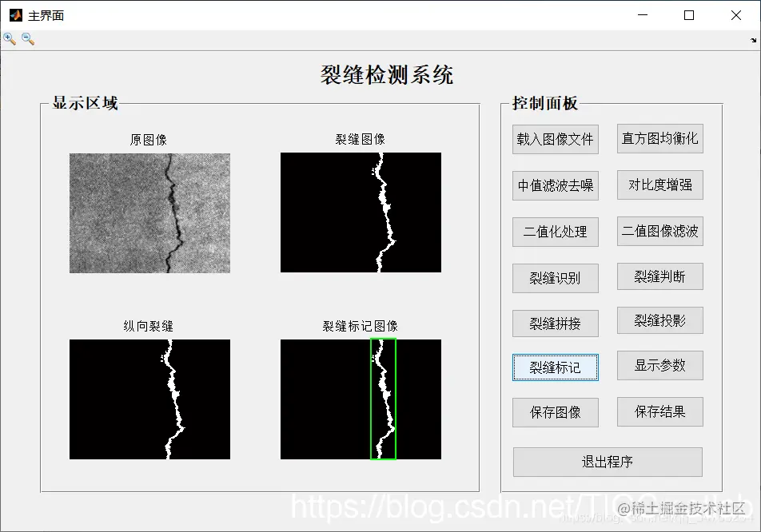The image size is (761, 532).
Task: Apply 二值图像滤波 binary image filtering
Action: click(659, 232)
